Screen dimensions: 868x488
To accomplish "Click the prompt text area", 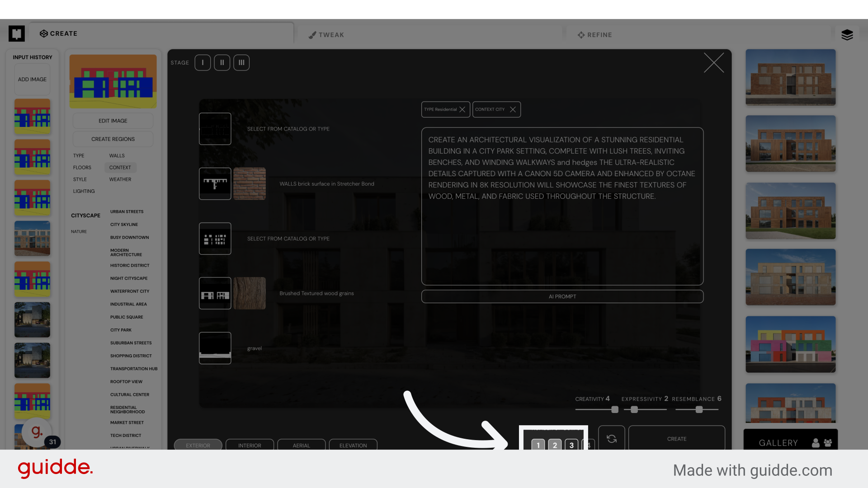I will click(562, 206).
